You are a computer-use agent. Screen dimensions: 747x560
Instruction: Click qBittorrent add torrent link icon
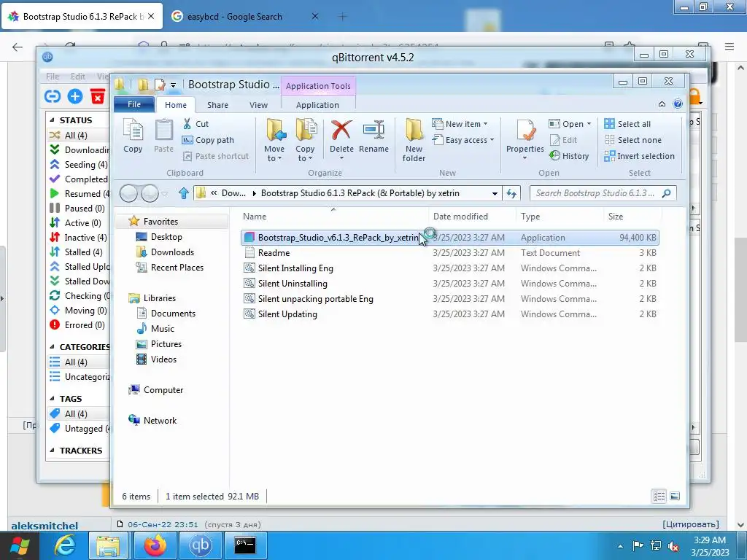[x=52, y=96]
